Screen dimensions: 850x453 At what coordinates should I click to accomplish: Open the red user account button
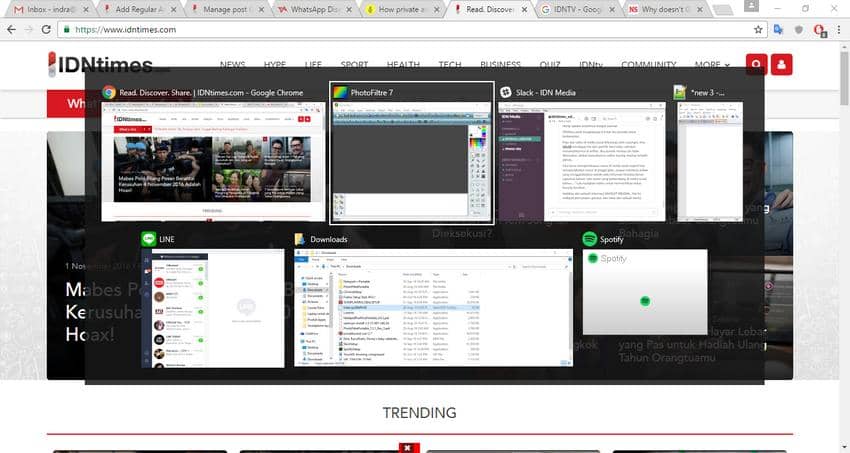[781, 65]
